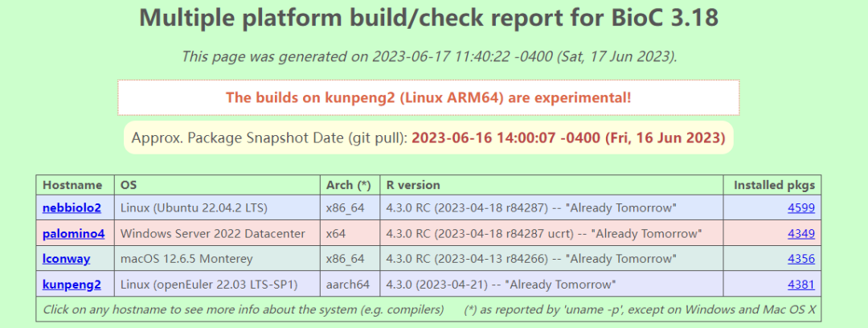Viewport: 868px width, 328px height.
Task: Open the kunpeng2 hostname link
Action: (72, 285)
